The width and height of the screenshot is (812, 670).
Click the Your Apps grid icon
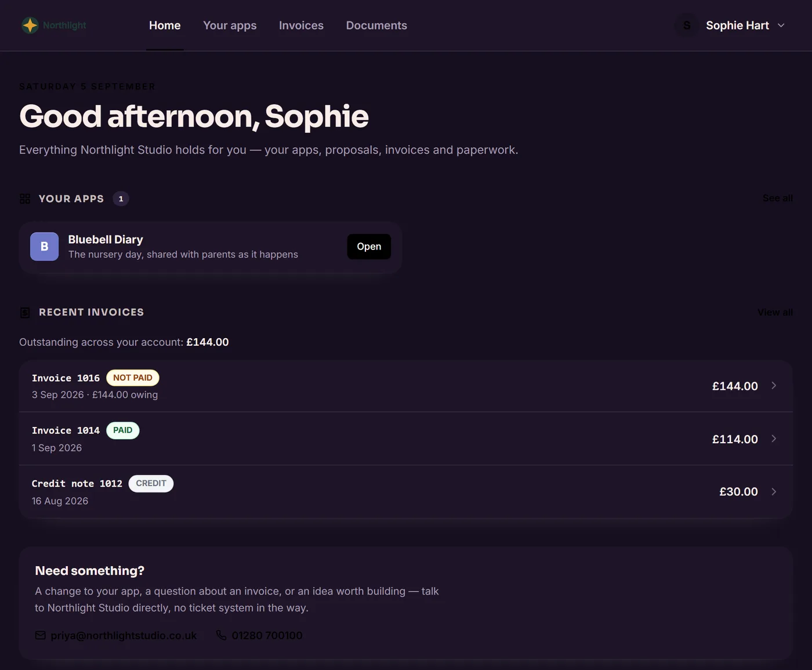click(25, 199)
